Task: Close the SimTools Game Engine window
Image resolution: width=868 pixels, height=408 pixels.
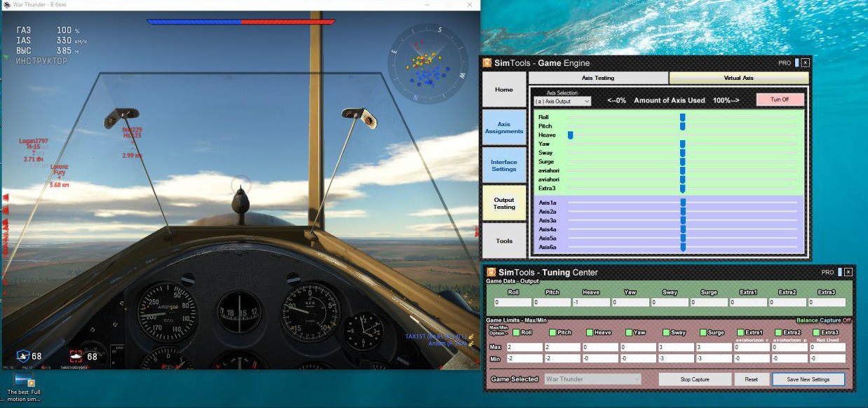Action: pos(805,62)
